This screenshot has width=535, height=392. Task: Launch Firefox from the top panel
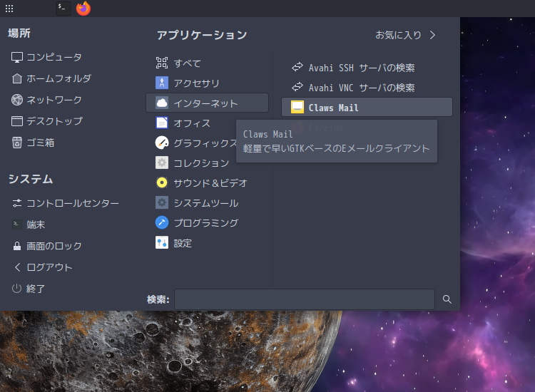click(83, 8)
